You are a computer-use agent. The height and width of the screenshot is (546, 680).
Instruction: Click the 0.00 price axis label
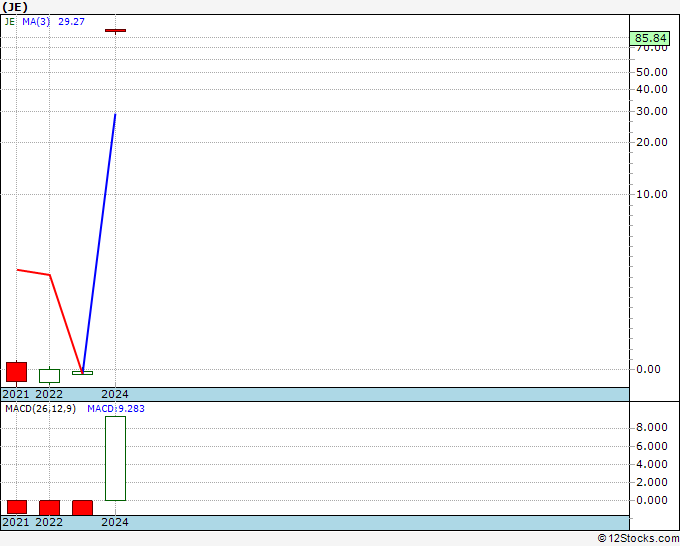(648, 369)
